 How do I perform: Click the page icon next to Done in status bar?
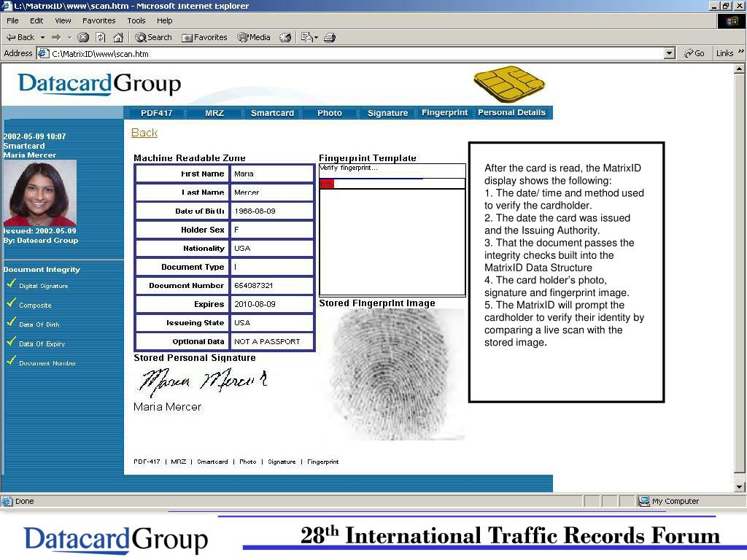tap(7, 501)
